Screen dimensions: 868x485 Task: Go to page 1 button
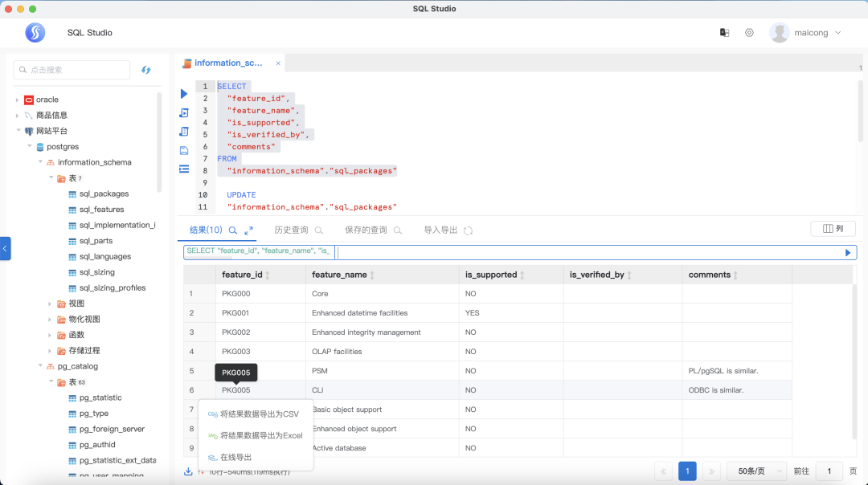(x=687, y=471)
